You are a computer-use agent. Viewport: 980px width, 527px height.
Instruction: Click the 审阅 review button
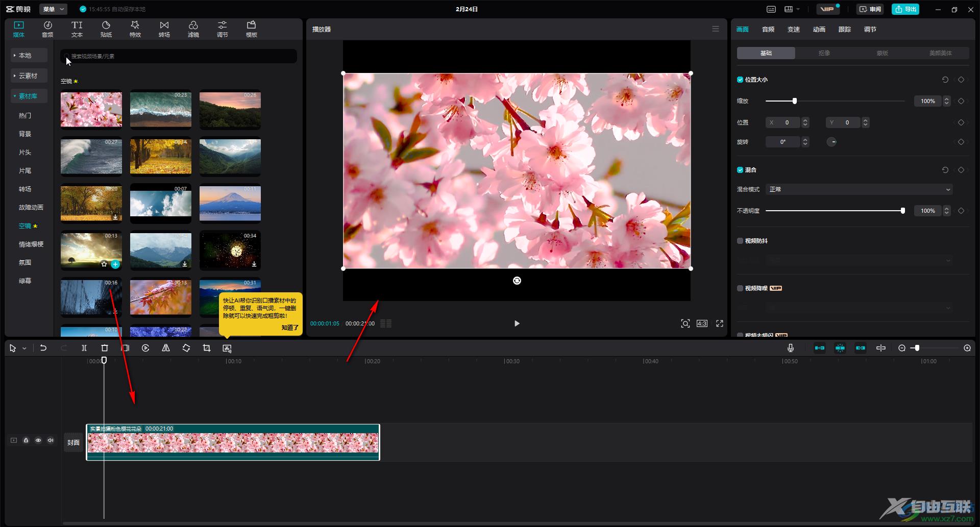(x=870, y=9)
